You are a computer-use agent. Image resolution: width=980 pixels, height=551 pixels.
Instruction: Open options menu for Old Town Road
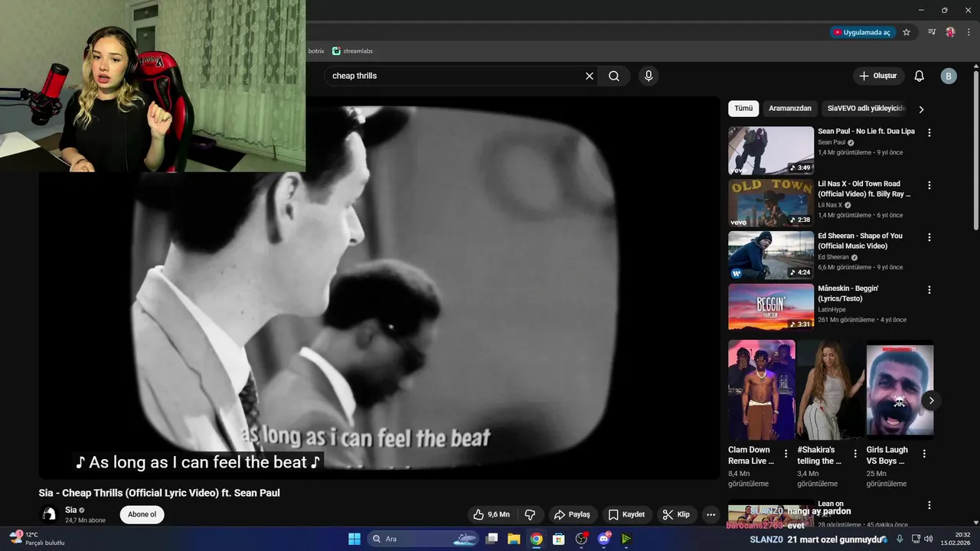(x=929, y=185)
